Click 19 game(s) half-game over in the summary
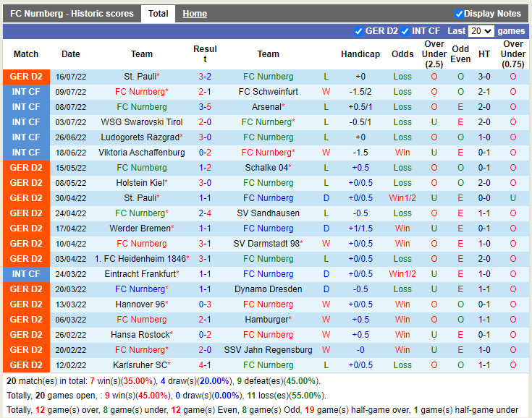Image resolution: width=532 pixels, height=418 pixels. (358, 410)
